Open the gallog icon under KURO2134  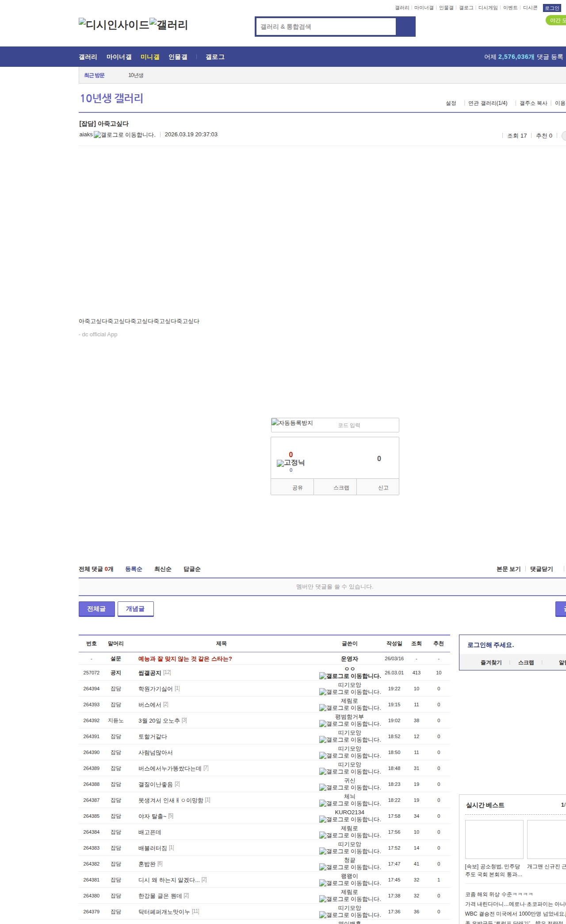[350, 820]
